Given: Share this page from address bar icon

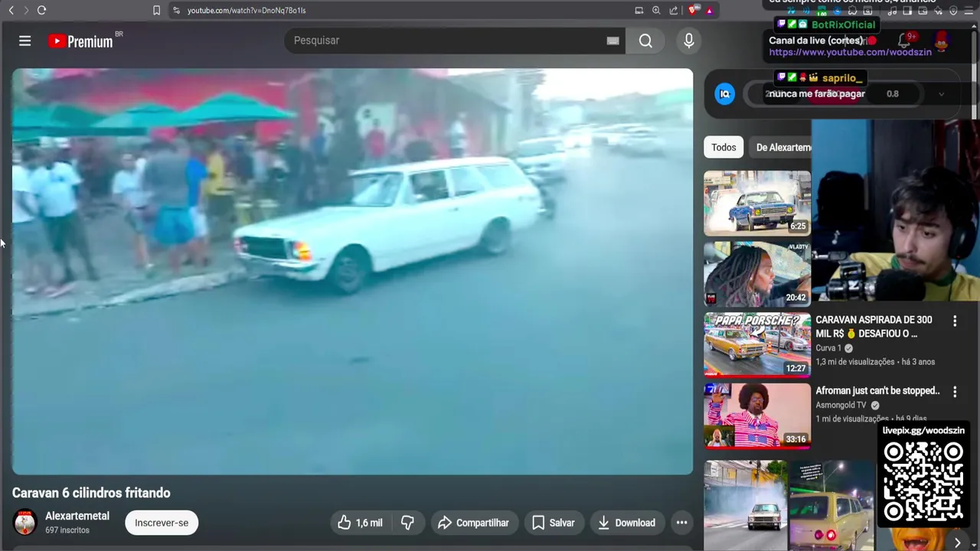Looking at the screenshot, I should (x=674, y=10).
